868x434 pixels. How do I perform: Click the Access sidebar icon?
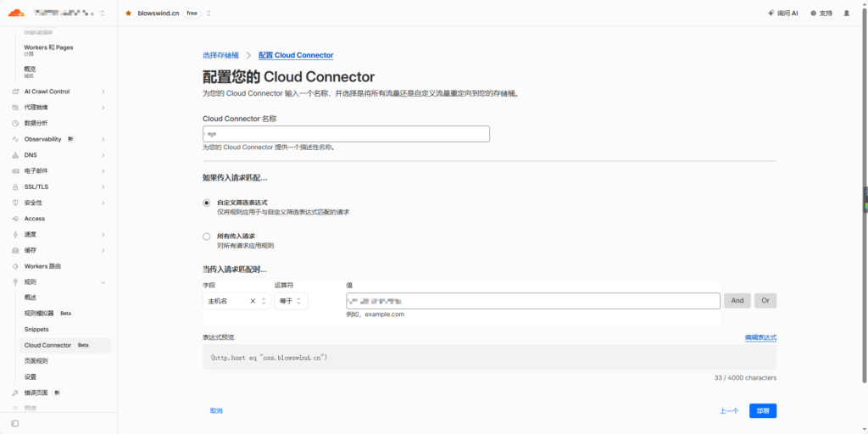point(15,219)
